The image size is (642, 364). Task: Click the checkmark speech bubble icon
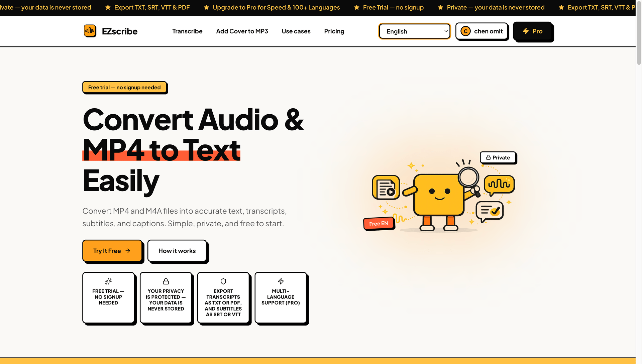(x=490, y=212)
